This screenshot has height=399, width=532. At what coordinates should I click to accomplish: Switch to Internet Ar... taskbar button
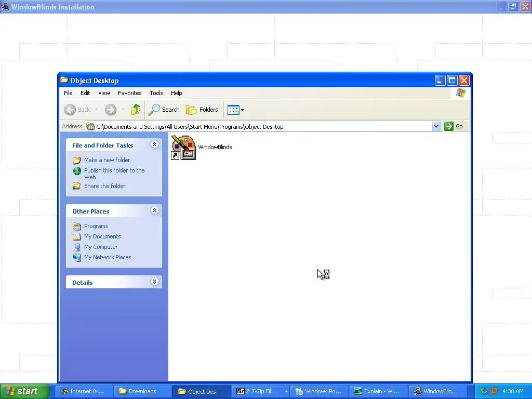click(83, 391)
